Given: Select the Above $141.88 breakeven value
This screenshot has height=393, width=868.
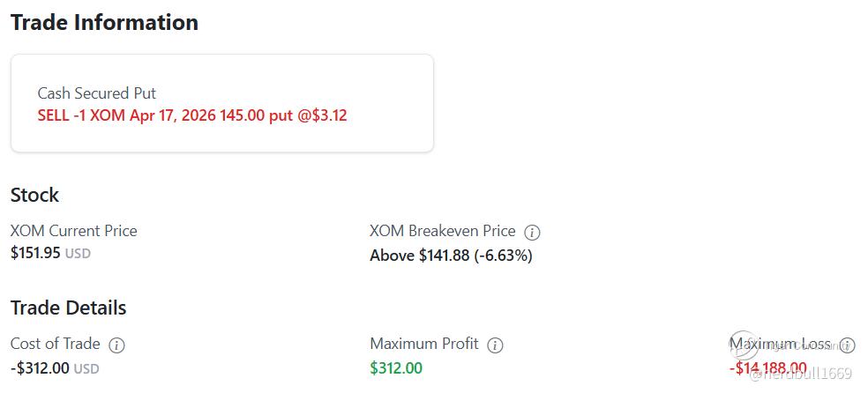Looking at the screenshot, I should click(451, 256).
